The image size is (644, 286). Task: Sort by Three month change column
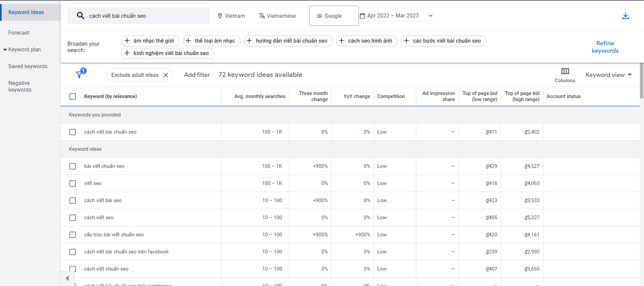313,96
